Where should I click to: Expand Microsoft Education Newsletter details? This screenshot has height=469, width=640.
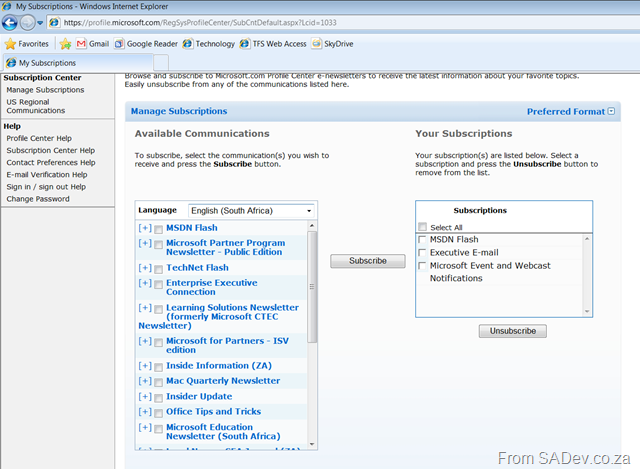pyautogui.click(x=145, y=427)
